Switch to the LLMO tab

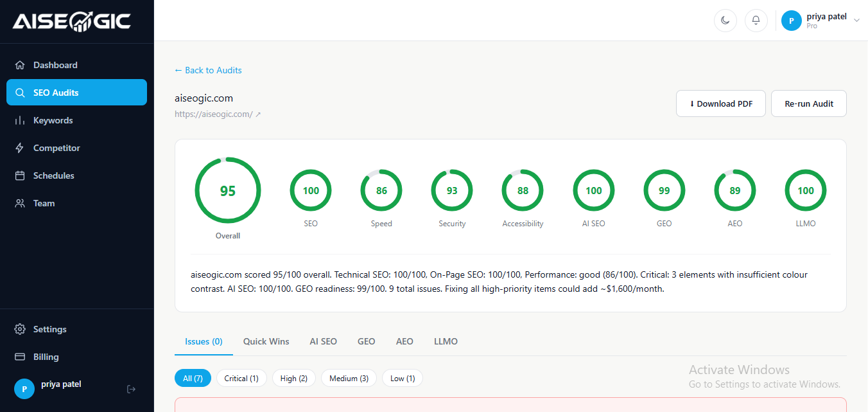pos(446,341)
